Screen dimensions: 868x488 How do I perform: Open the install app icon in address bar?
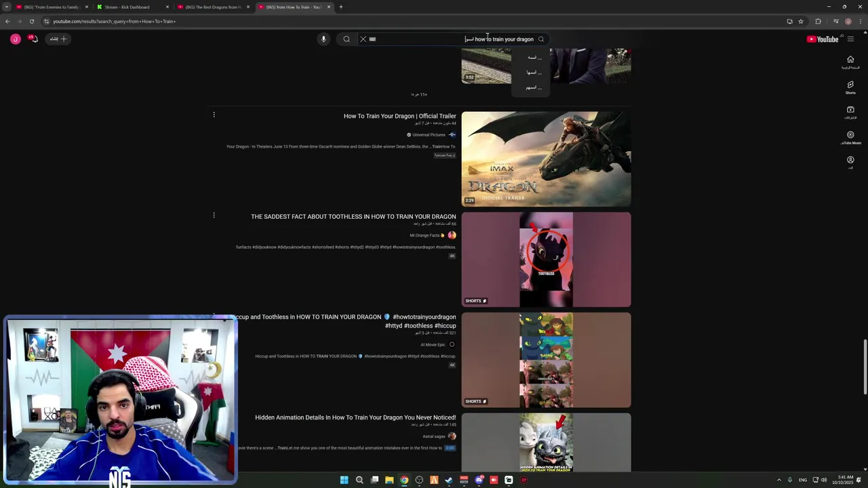point(789,21)
